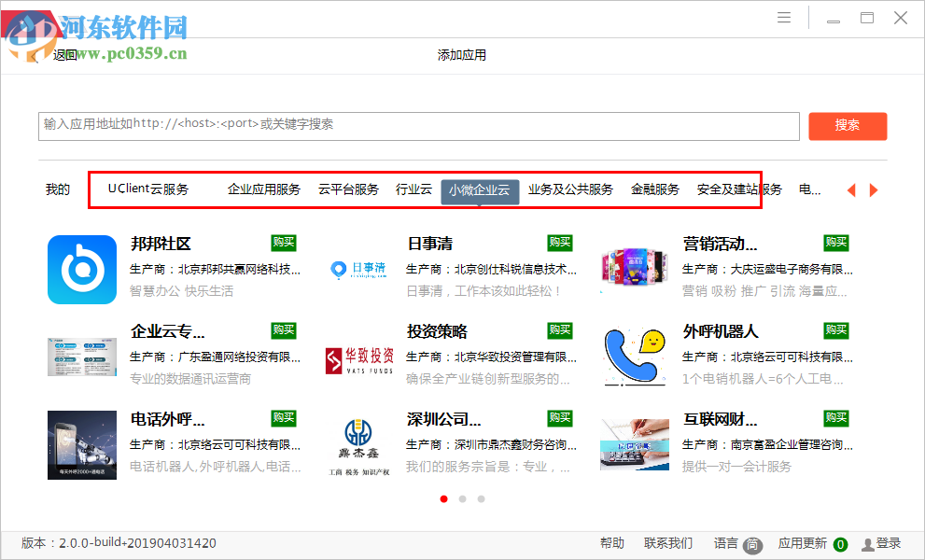
Task: Click the 鼎杰鑫 company logo
Action: point(358,442)
